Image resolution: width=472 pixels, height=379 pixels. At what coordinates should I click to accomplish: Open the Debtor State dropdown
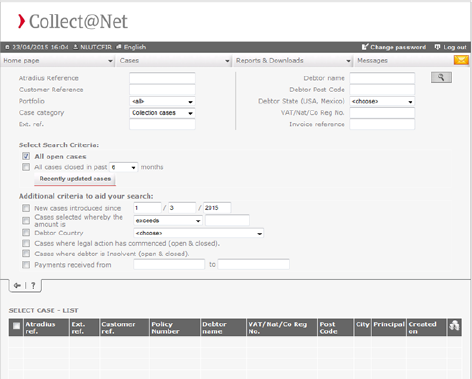point(382,101)
